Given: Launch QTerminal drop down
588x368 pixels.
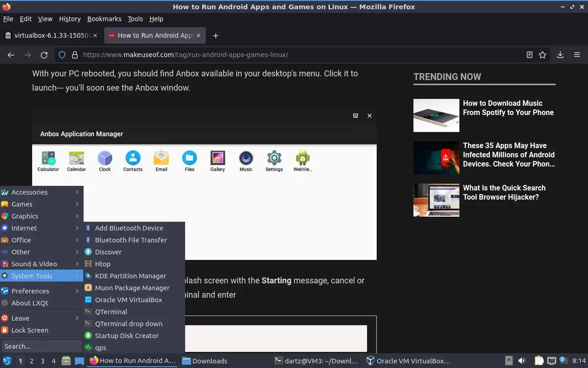Looking at the screenshot, I should (x=134, y=324).
